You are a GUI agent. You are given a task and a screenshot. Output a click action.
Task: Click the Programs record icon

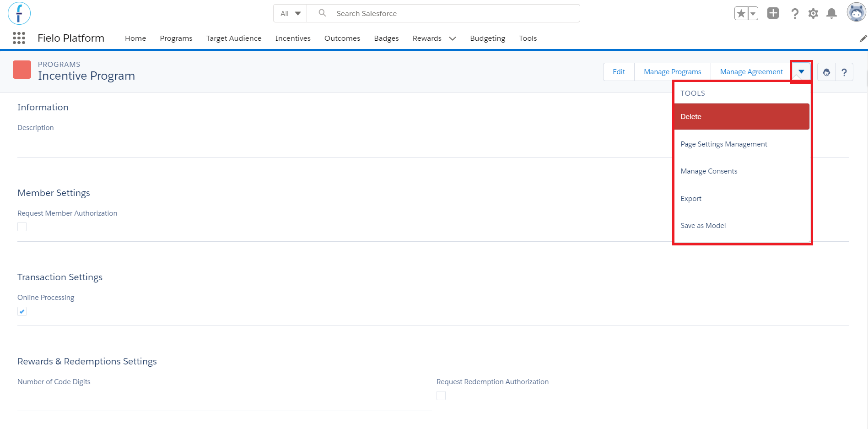pos(22,70)
